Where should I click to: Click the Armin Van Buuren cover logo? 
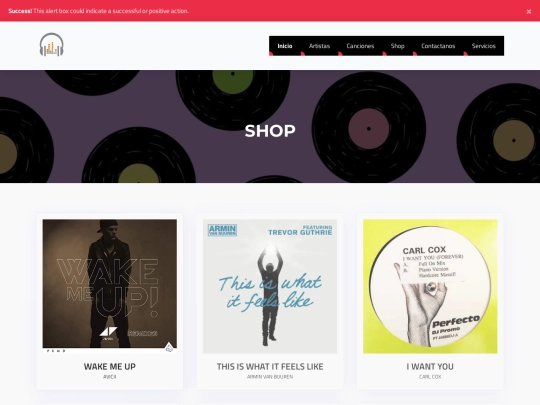pos(222,230)
